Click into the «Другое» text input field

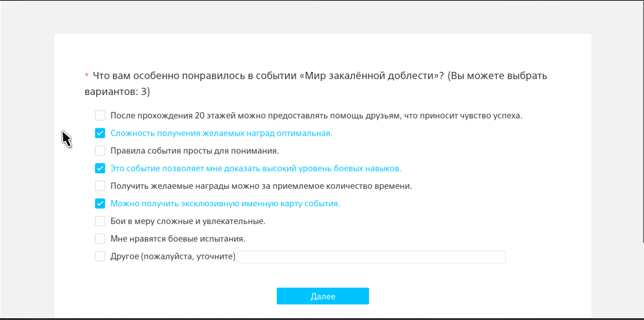pos(372,257)
